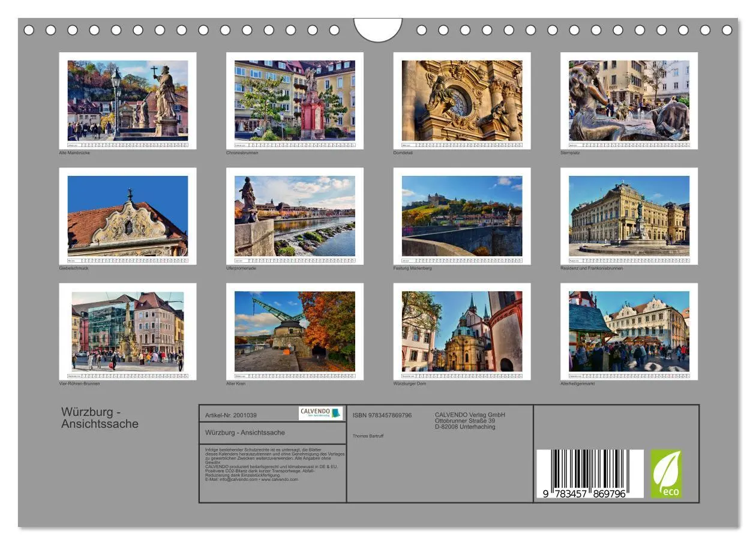Click the center hanger notch of the calendar

click(x=378, y=29)
